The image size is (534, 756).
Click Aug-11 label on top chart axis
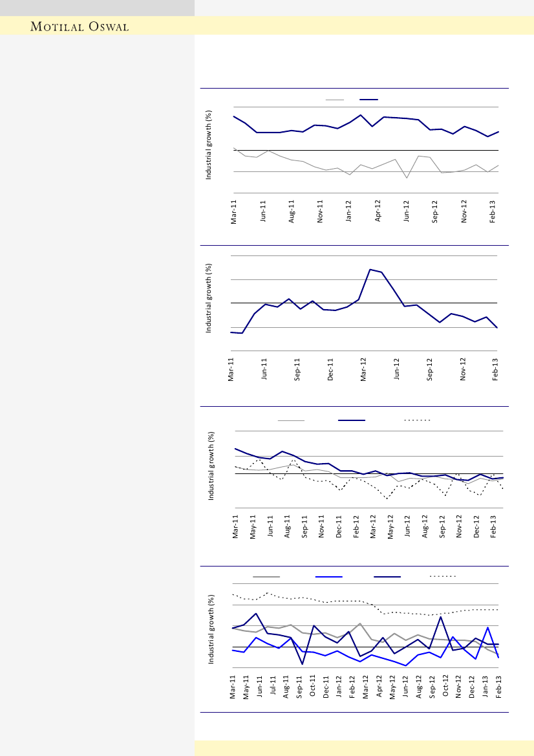click(x=292, y=211)
